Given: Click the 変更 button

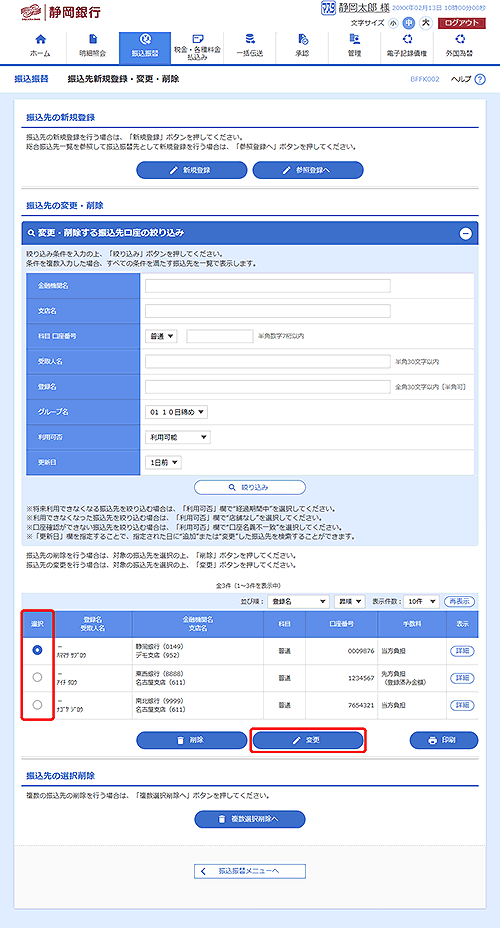Looking at the screenshot, I should pos(308,740).
